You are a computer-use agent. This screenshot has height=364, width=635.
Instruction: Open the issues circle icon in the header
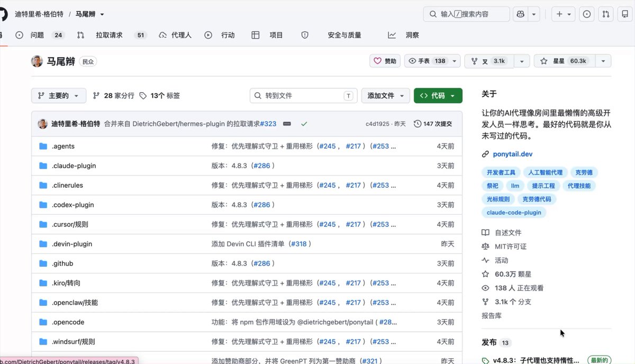(x=587, y=14)
